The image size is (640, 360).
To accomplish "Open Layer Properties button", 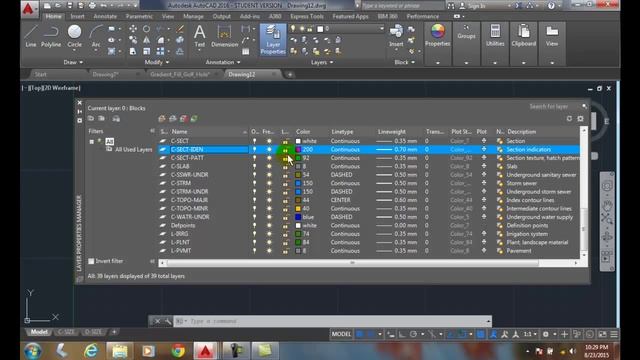I will [273, 40].
